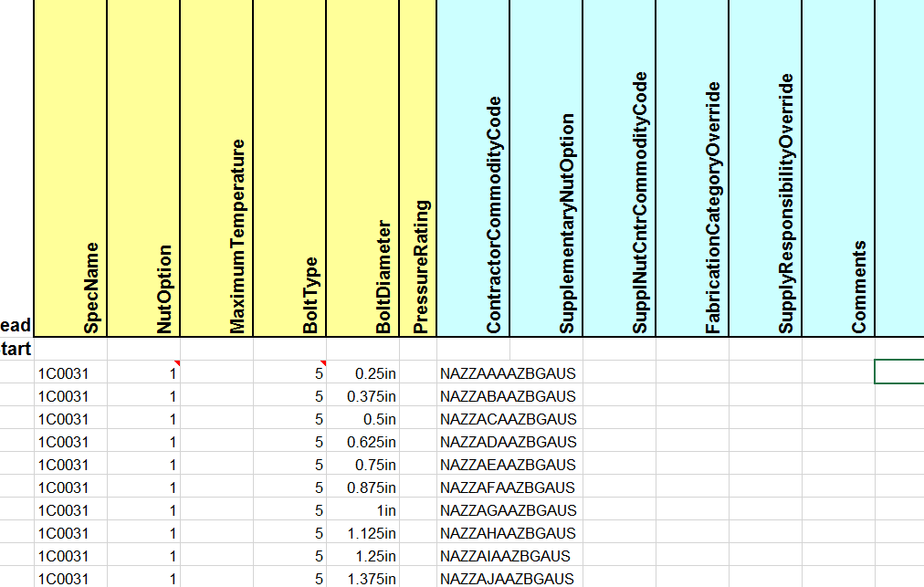Select the 0.625in bolt diameter cell
Viewport: 924px width, 587px height.
(362, 442)
